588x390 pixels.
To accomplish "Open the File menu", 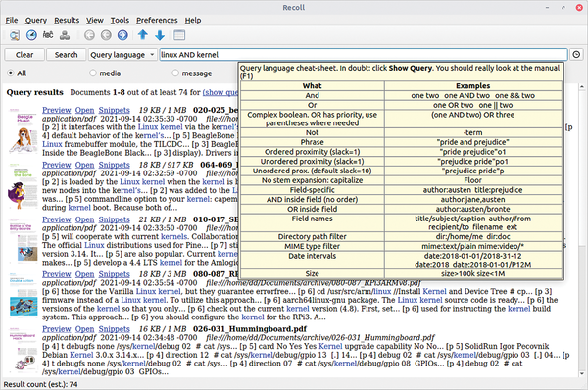I will pos(12,21).
